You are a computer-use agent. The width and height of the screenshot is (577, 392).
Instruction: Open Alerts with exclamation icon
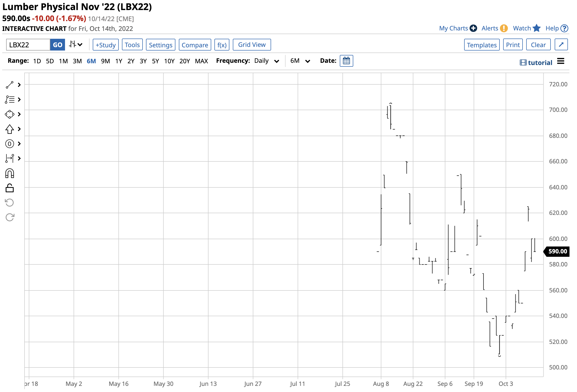[495, 28]
